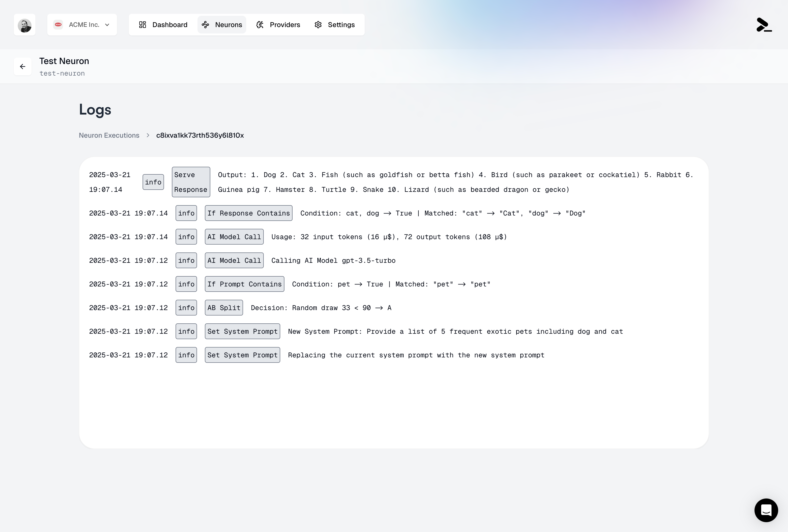This screenshot has width=788, height=532.
Task: Click the If Prompt Contains tag
Action: point(244,284)
